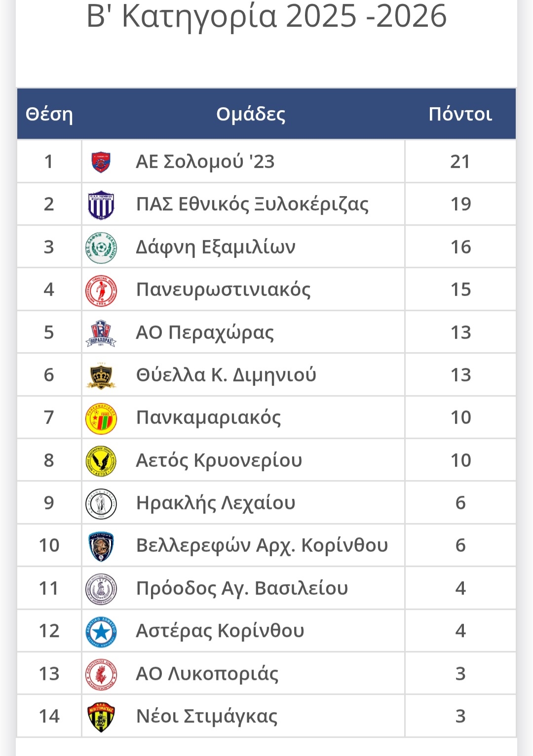The height and width of the screenshot is (756, 533).
Task: Click the ΑΟ Λυκοποριάς red badge
Action: coord(101,674)
